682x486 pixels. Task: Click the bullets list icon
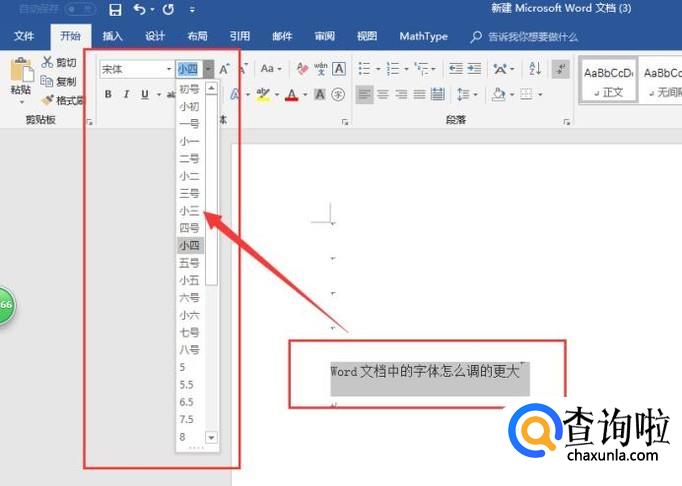[x=364, y=69]
